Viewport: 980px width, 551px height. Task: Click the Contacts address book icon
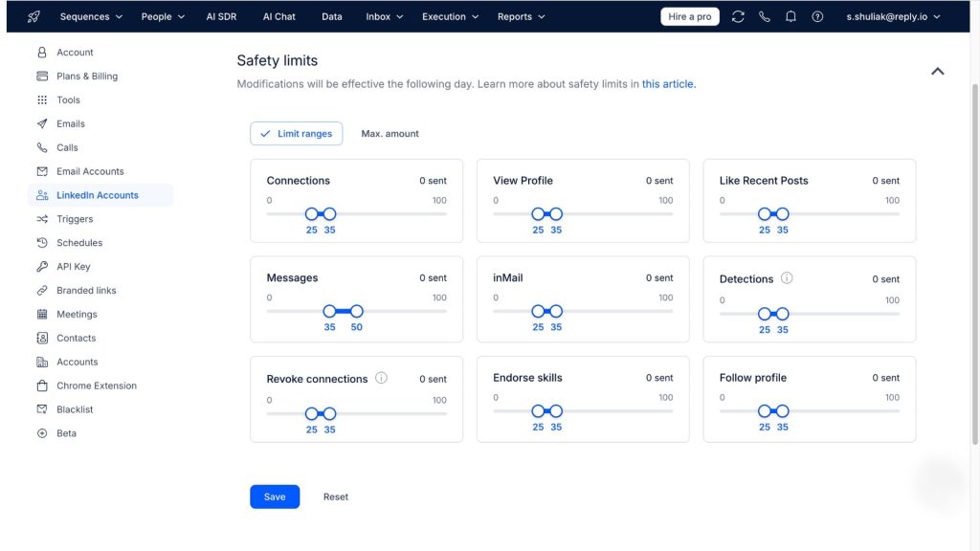(x=42, y=338)
